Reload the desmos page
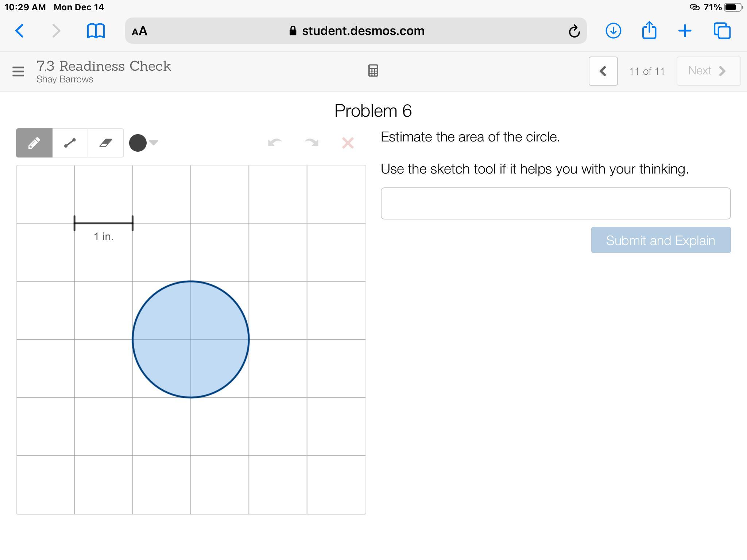This screenshot has height=560, width=747. [574, 31]
